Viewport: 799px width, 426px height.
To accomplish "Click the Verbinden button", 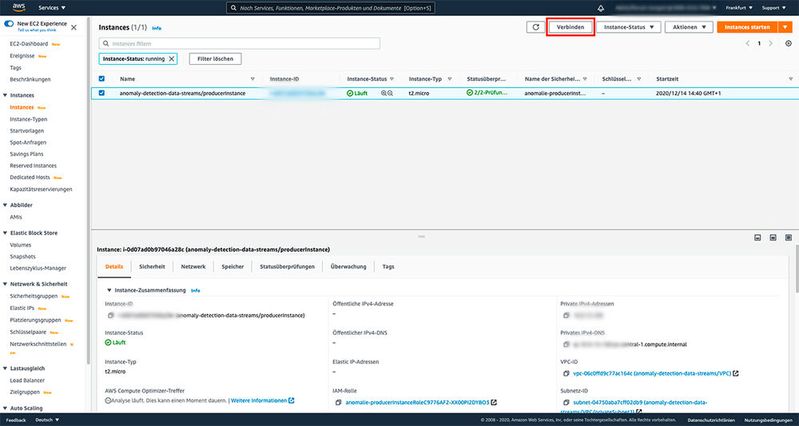I will (x=570, y=27).
